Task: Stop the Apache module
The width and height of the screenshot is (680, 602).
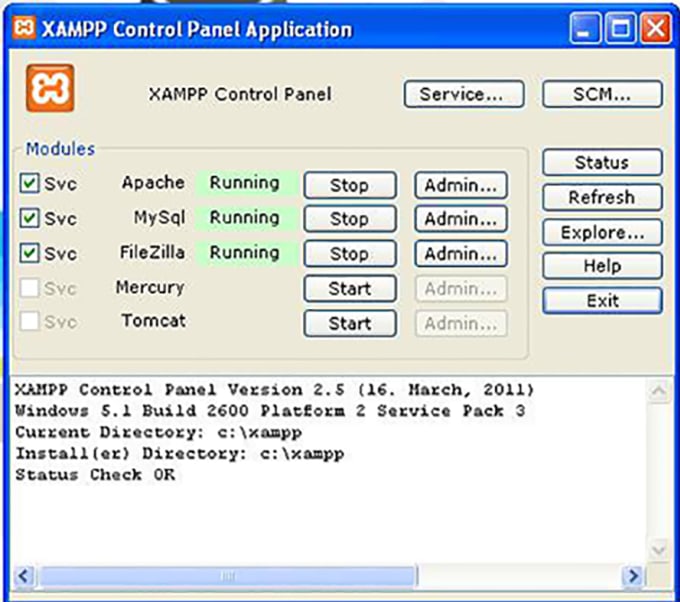Action: tap(350, 185)
